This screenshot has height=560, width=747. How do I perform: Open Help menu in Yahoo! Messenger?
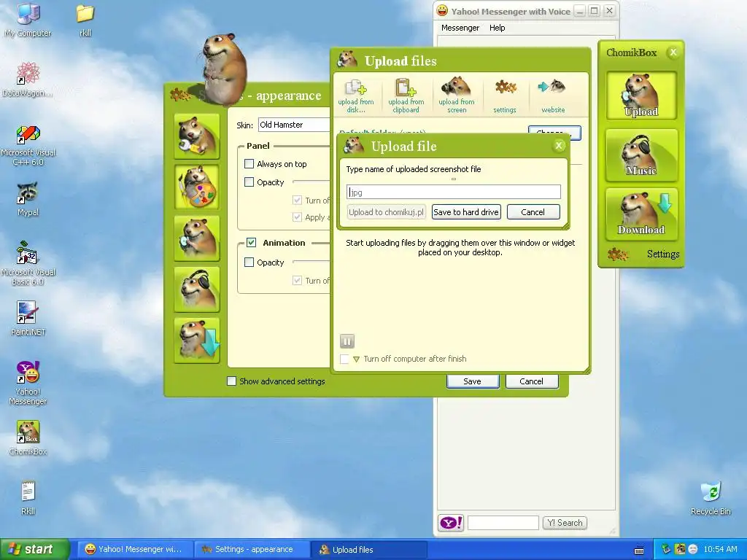[x=498, y=28]
